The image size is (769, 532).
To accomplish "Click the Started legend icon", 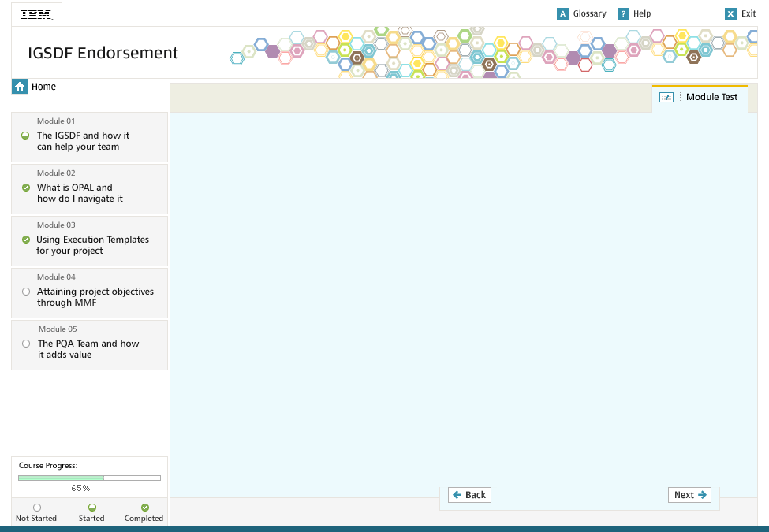I will click(x=91, y=508).
